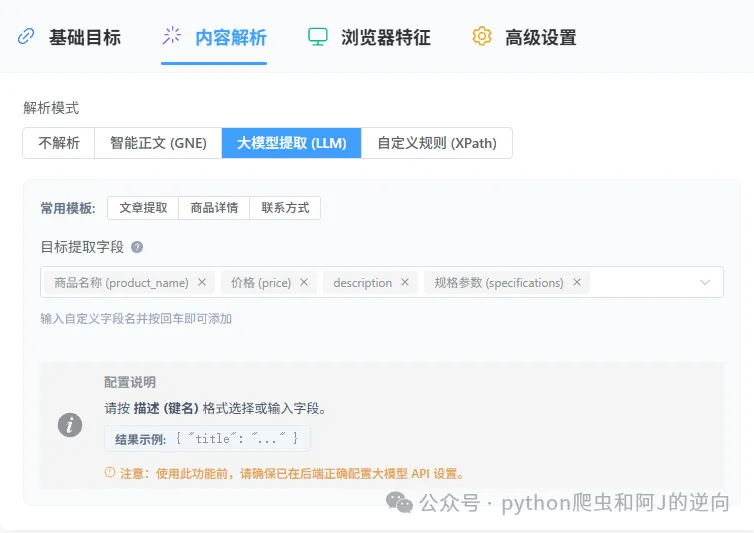Click the 商品名称 (product_name) tag text

121,282
